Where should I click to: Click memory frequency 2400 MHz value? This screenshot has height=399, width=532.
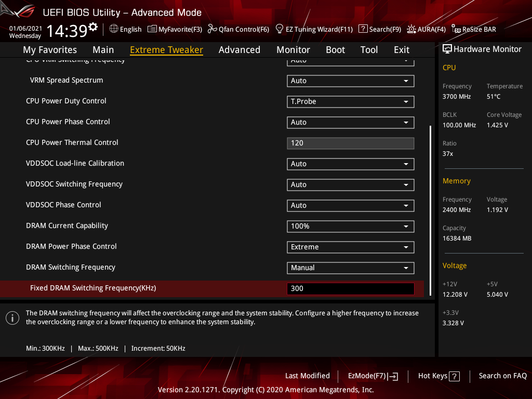point(457,210)
